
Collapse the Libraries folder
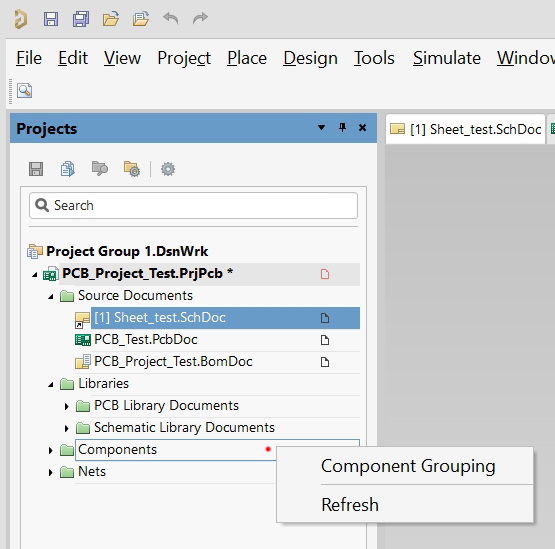point(51,384)
